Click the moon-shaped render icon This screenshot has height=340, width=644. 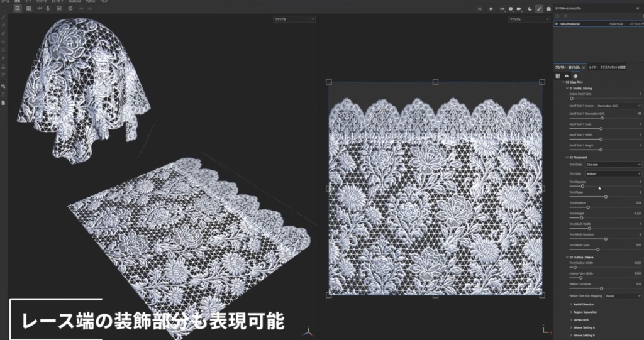click(x=530, y=9)
